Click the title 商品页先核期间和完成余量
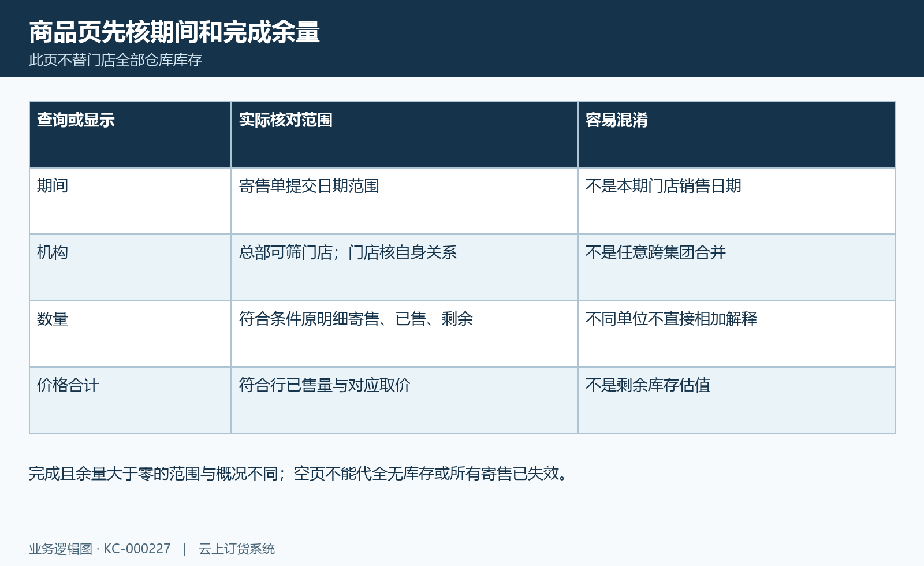The width and height of the screenshot is (924, 566). tap(174, 32)
